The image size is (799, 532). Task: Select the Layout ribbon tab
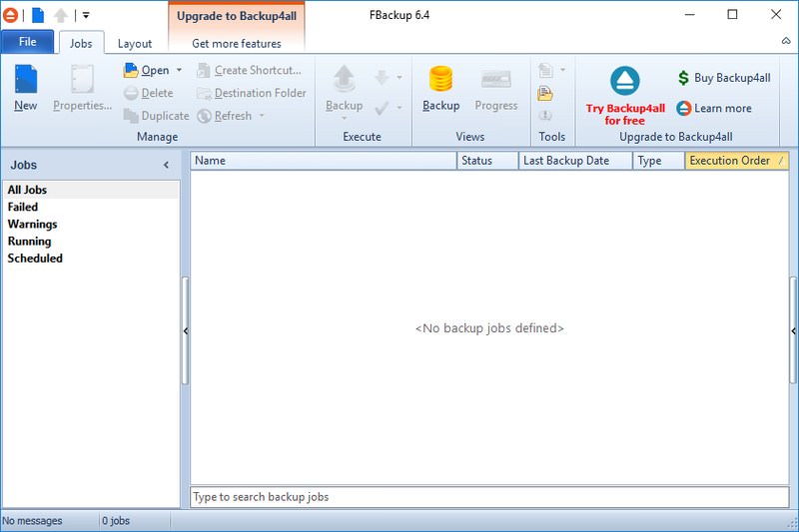(x=135, y=43)
